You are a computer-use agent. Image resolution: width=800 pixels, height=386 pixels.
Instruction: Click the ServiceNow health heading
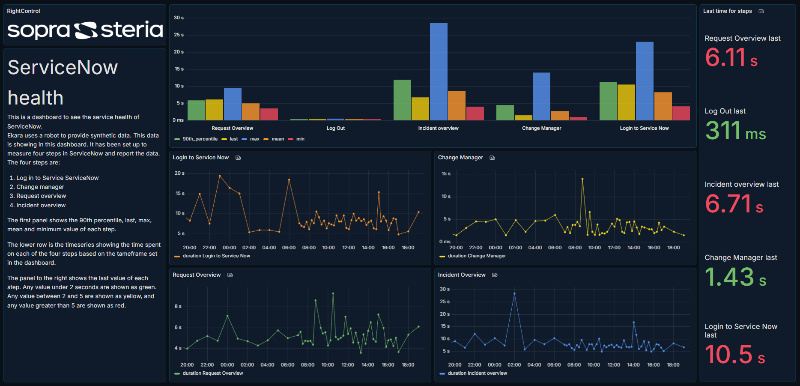pos(63,82)
